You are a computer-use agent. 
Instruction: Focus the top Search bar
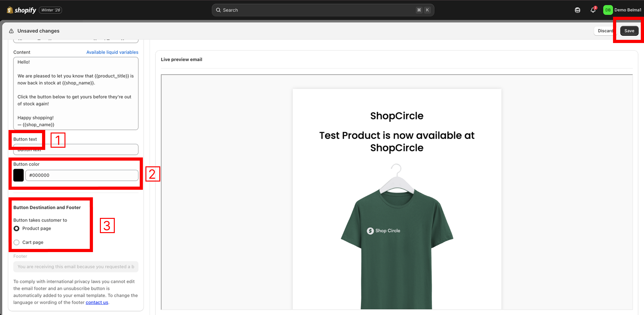323,10
